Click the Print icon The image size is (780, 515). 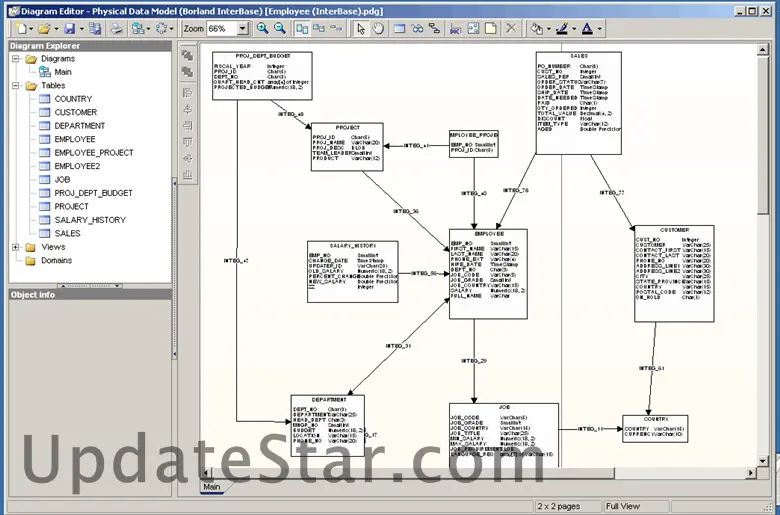click(x=117, y=28)
